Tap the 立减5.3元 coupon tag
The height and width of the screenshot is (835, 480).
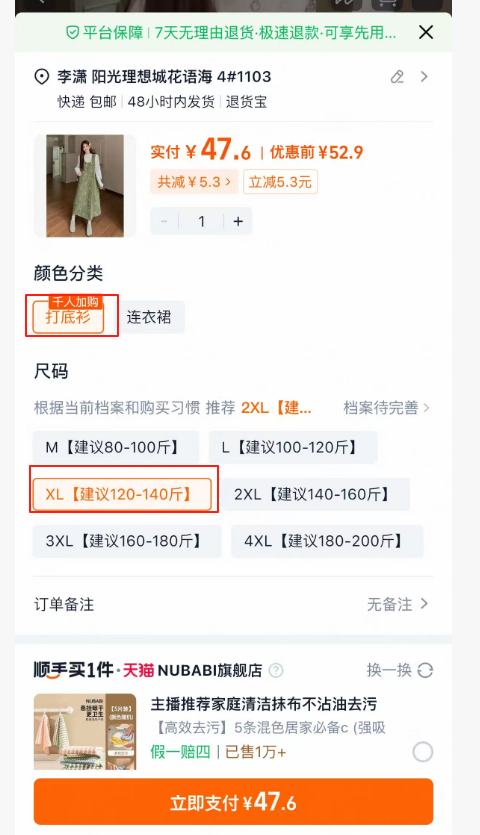tap(280, 182)
